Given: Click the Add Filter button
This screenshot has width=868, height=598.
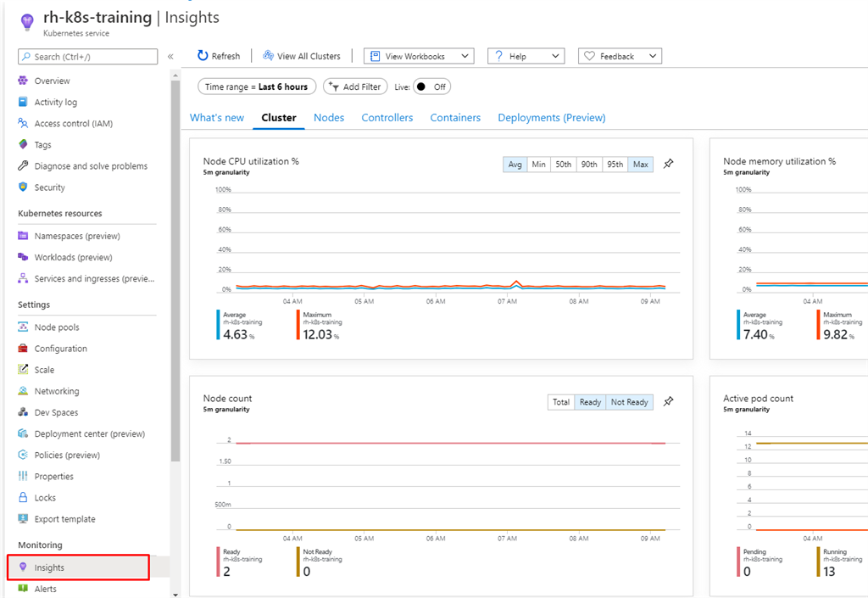Looking at the screenshot, I should [x=355, y=87].
